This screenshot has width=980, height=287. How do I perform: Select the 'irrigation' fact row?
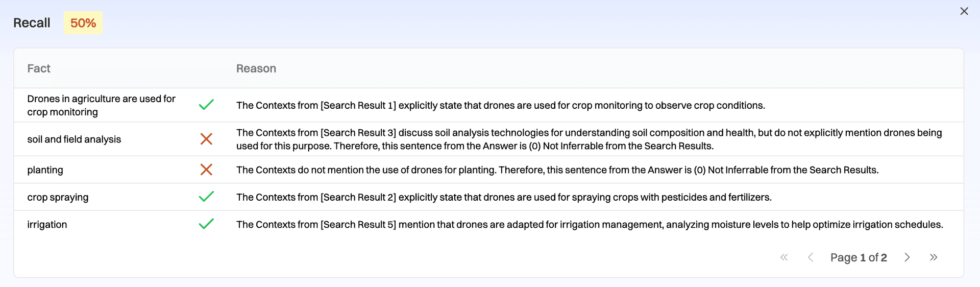pyautogui.click(x=47, y=225)
